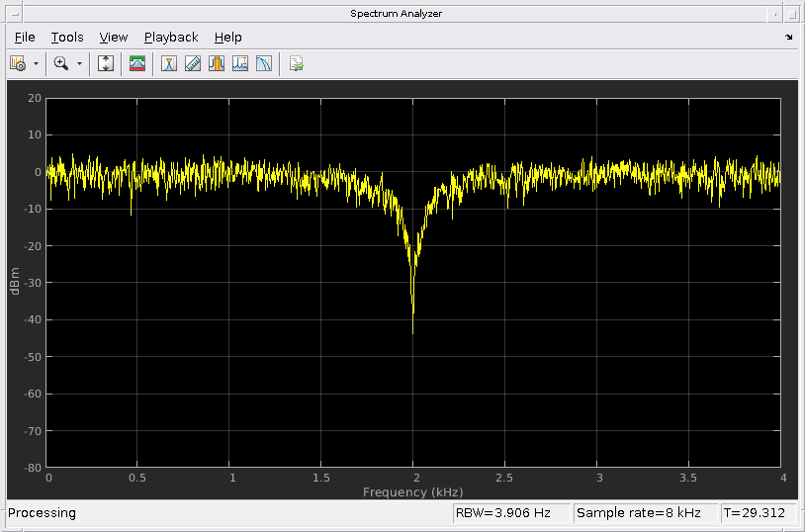Viewport: 805px width, 532px height.
Task: Toggle the Distortion Measurements button
Action: [x=240, y=63]
